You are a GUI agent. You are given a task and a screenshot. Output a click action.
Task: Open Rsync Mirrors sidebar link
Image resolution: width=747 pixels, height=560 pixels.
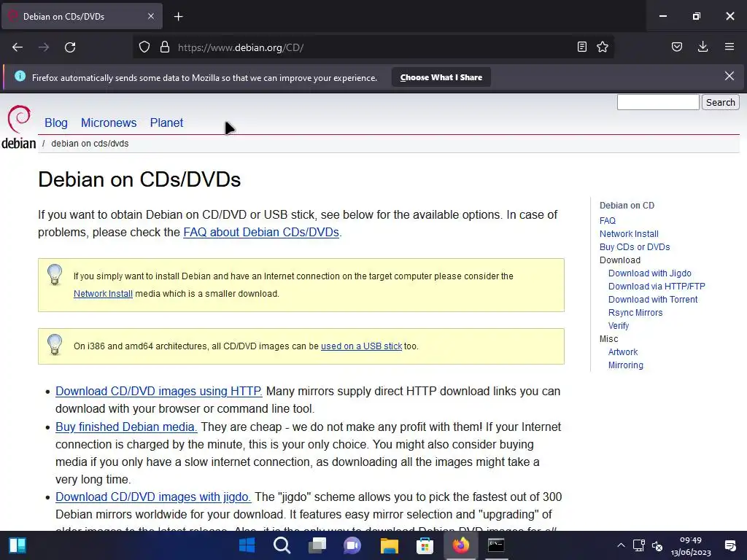(x=635, y=313)
